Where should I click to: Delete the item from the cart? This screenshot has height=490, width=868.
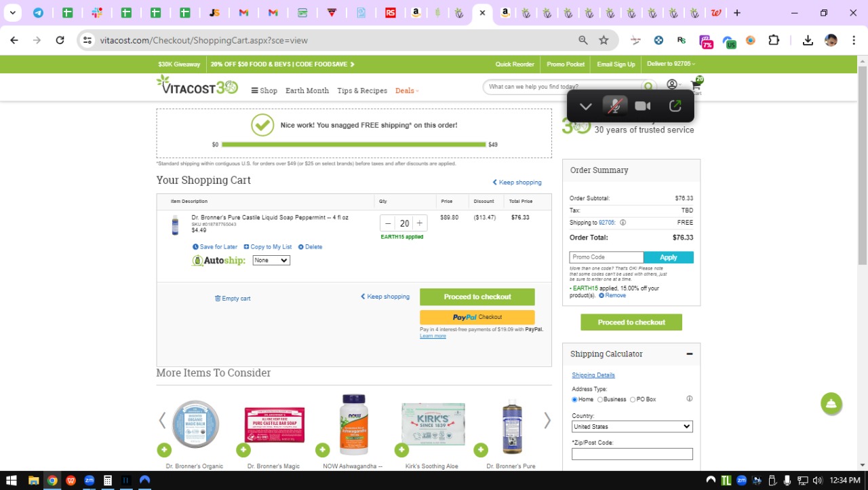tap(311, 247)
